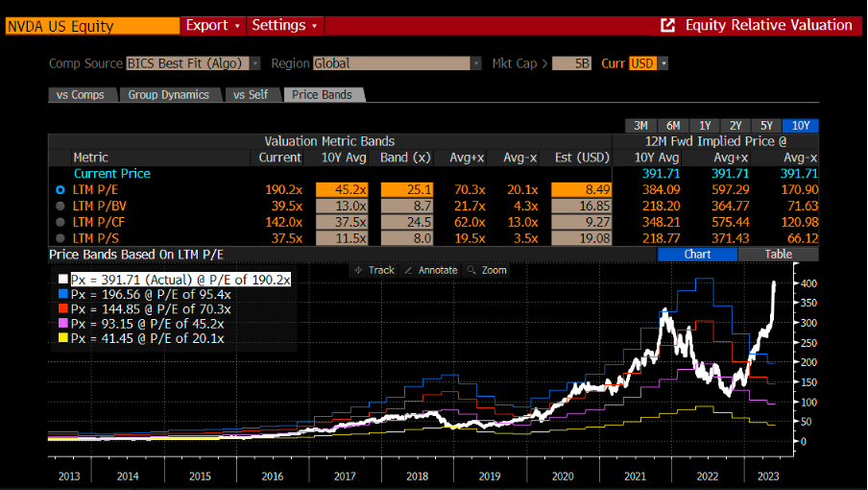This screenshot has height=490, width=868.
Task: Click the red 70.3x P/E legend swatch
Action: (63, 309)
